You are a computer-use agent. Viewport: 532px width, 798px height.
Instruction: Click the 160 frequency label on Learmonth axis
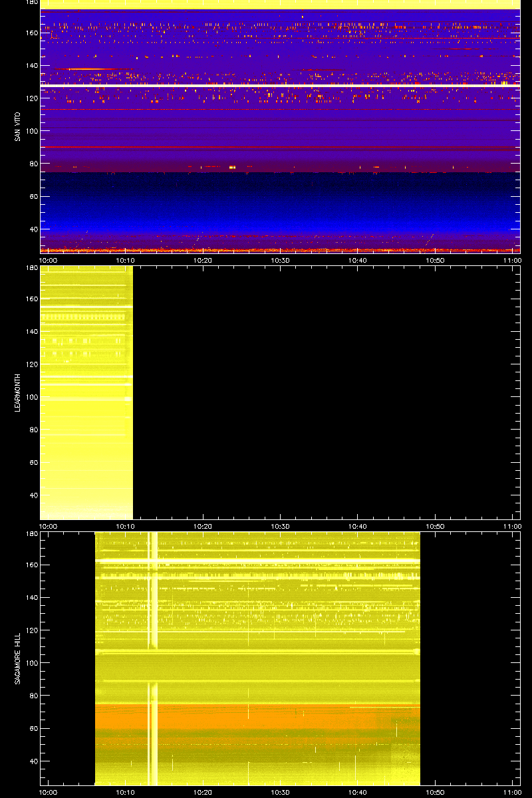(x=31, y=299)
